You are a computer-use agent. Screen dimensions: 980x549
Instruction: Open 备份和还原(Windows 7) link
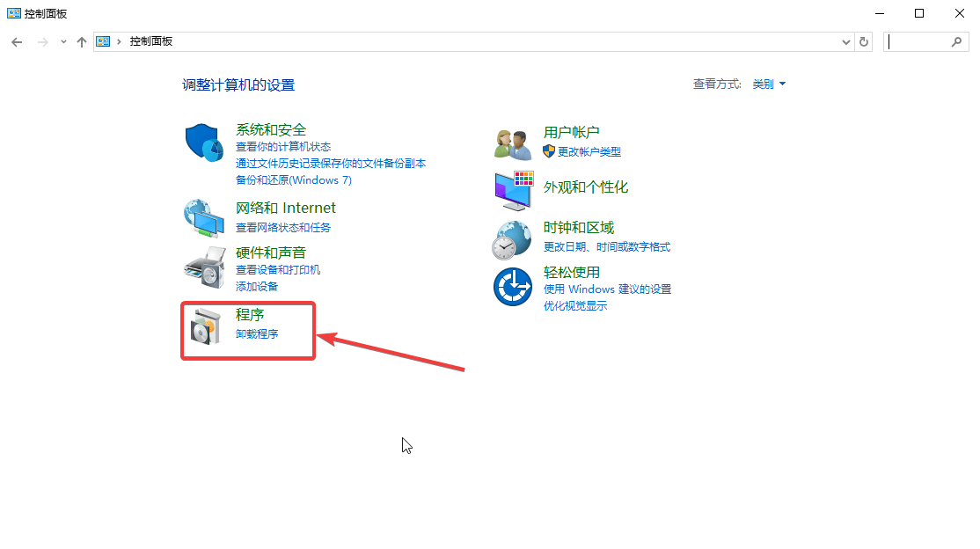(294, 180)
